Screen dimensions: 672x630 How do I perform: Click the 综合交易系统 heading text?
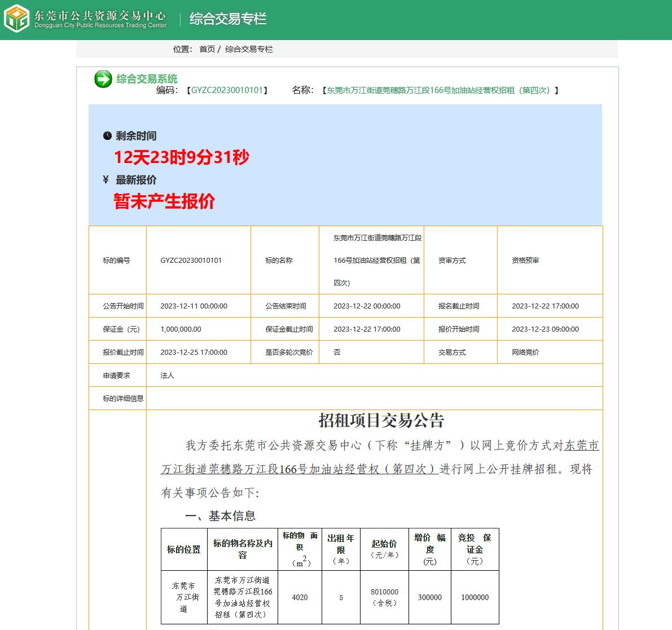point(147,79)
